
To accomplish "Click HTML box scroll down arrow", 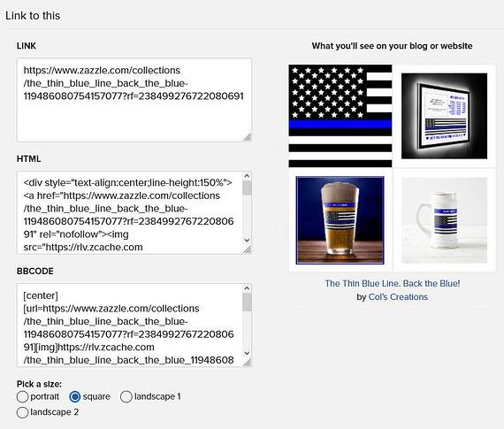I will 247,241.
